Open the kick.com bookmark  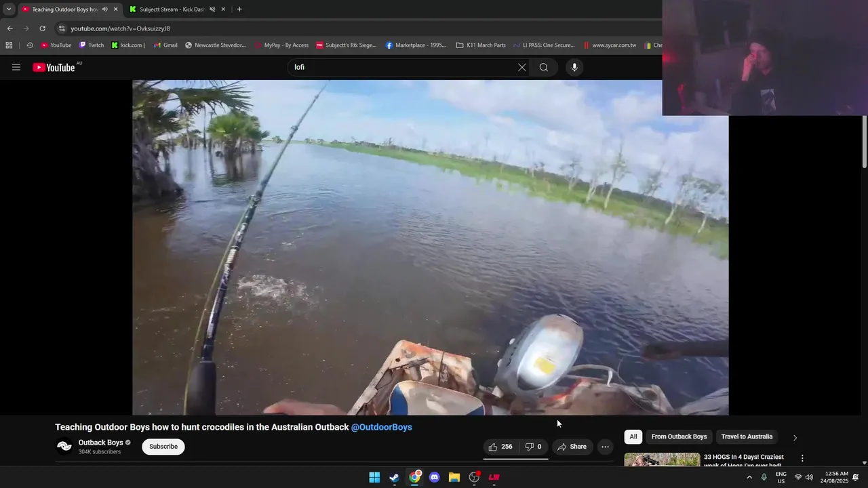pos(128,45)
